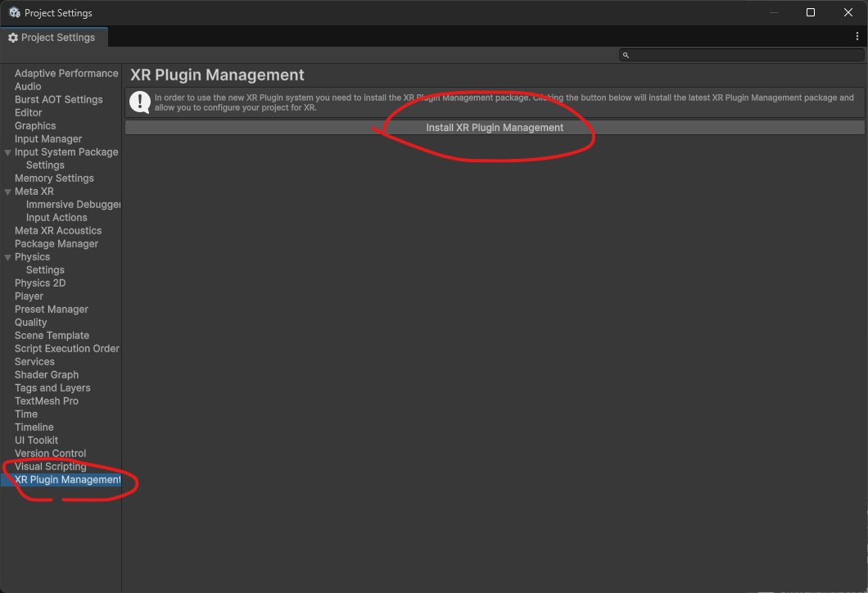Click the Unity icon in the title bar

pyautogui.click(x=15, y=12)
